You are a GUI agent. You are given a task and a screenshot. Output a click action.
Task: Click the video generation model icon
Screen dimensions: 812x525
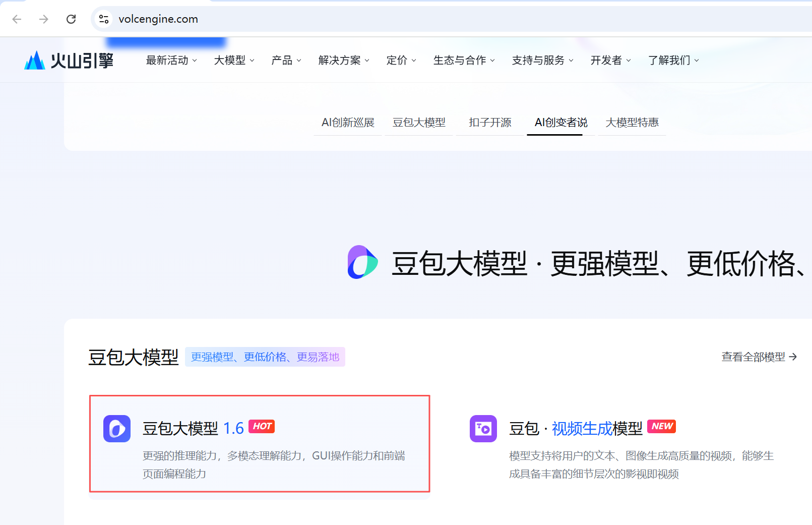click(483, 429)
